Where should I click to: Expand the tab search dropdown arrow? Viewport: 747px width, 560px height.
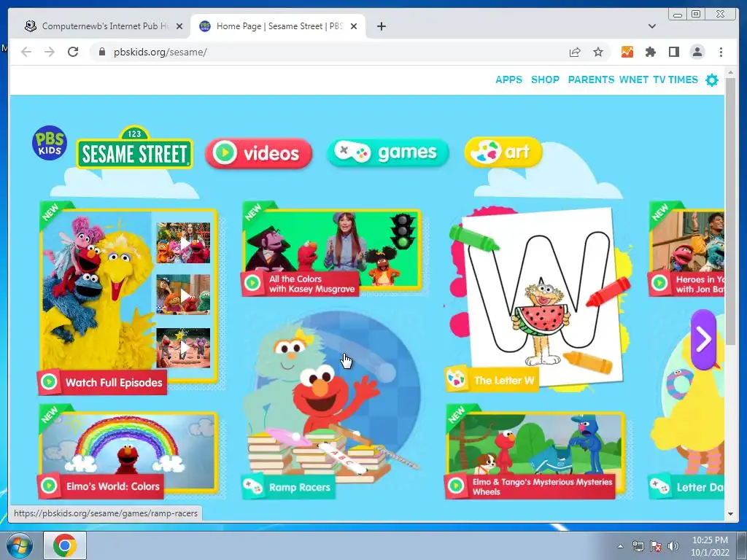pos(652,26)
